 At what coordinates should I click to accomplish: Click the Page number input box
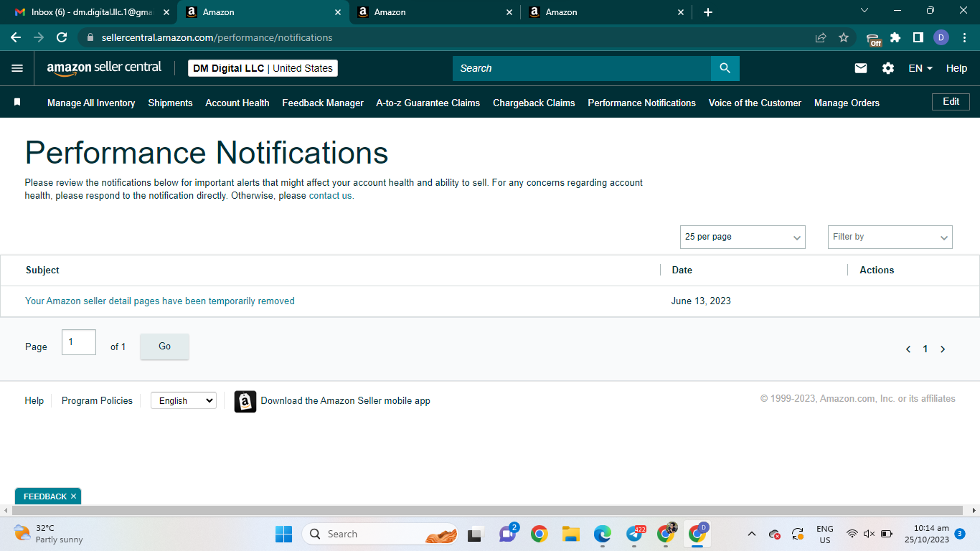tap(79, 342)
